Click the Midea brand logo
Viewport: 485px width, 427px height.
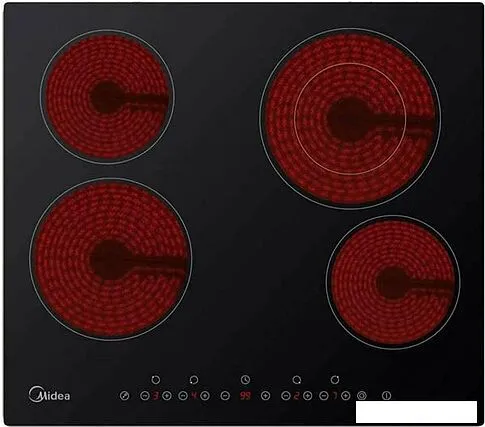click(x=49, y=395)
